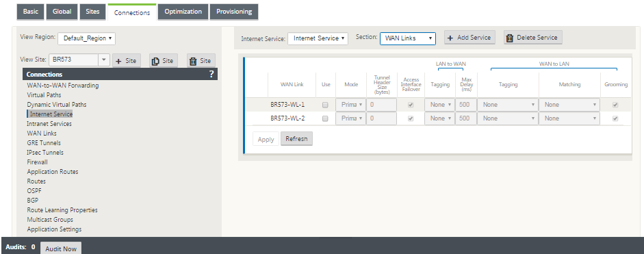Open WAN-to-WAN Forwarding section

coord(63,86)
